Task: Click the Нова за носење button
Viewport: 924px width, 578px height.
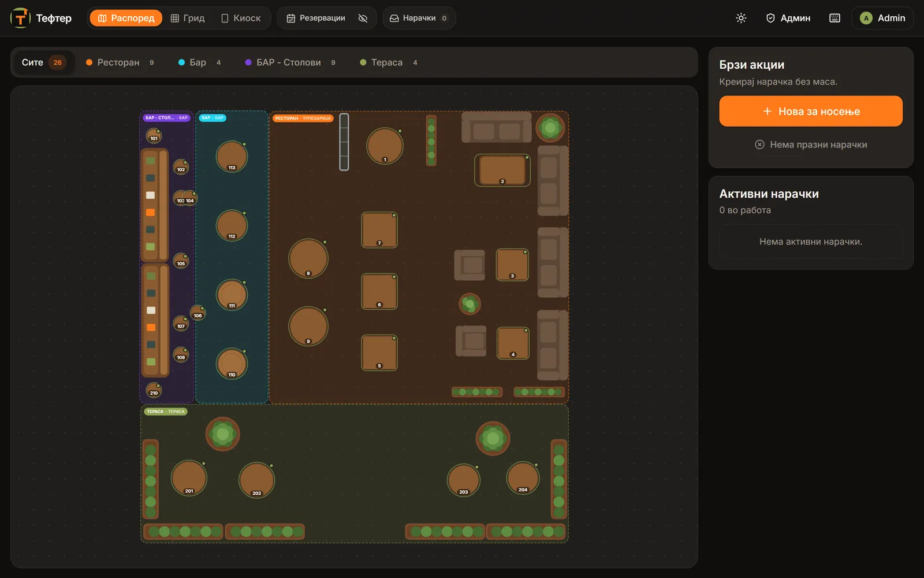Action: (x=811, y=111)
